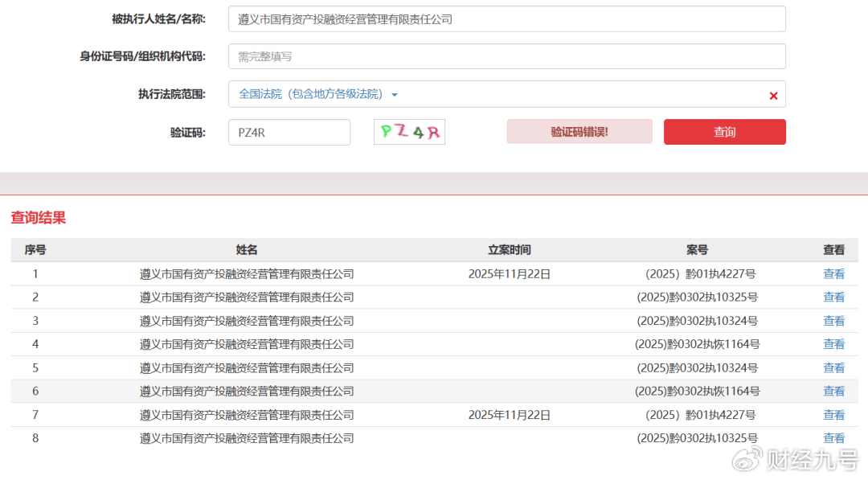Click the red X clear icon in court range field
Image resolution: width=868 pixels, height=480 pixels.
click(x=773, y=96)
